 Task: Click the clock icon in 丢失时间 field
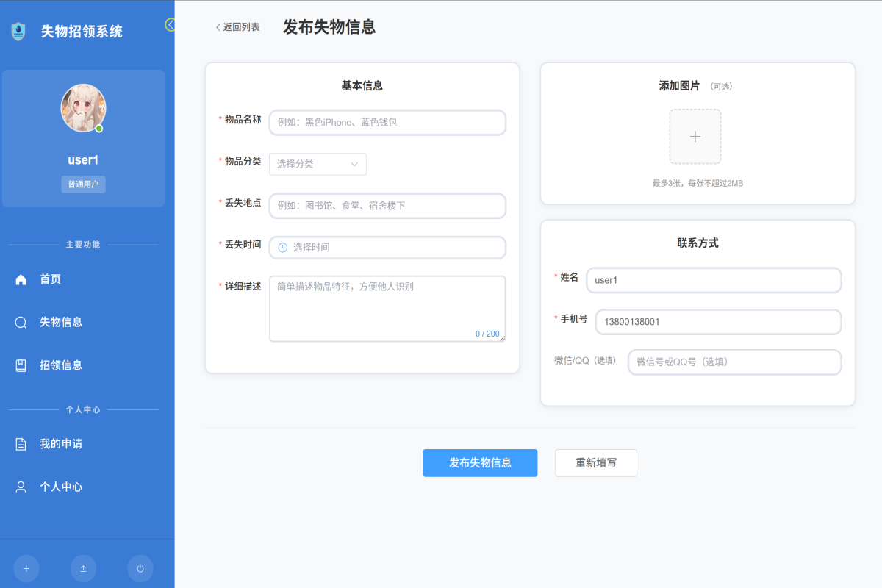[x=283, y=248]
